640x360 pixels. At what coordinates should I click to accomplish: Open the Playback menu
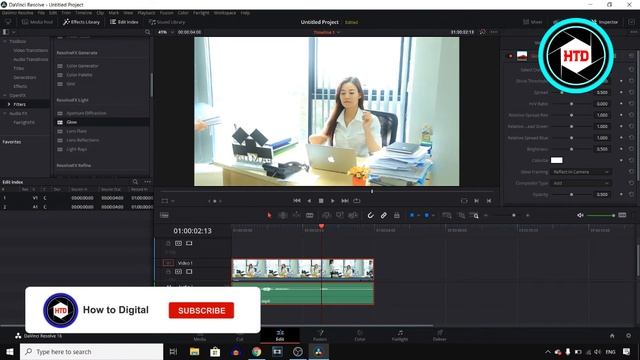(146, 13)
